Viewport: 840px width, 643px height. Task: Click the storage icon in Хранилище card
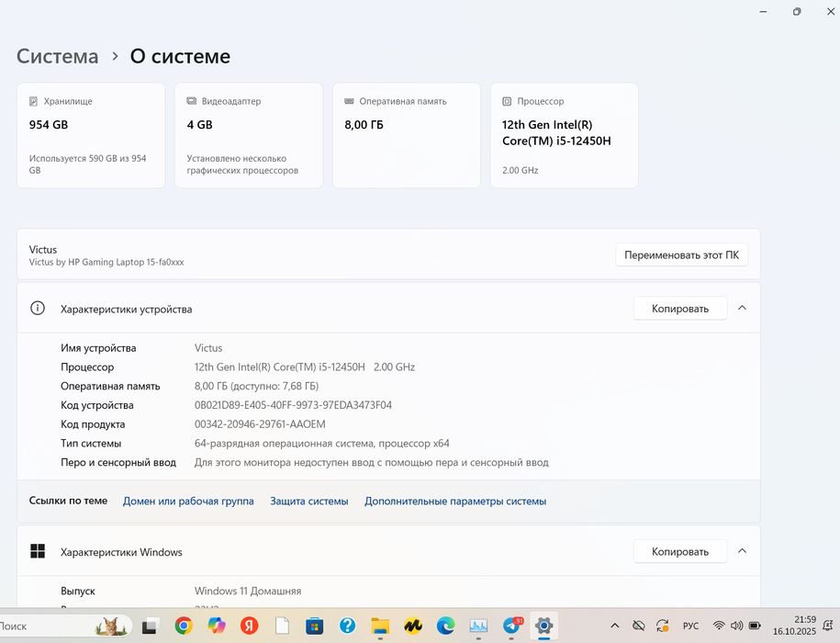click(33, 101)
